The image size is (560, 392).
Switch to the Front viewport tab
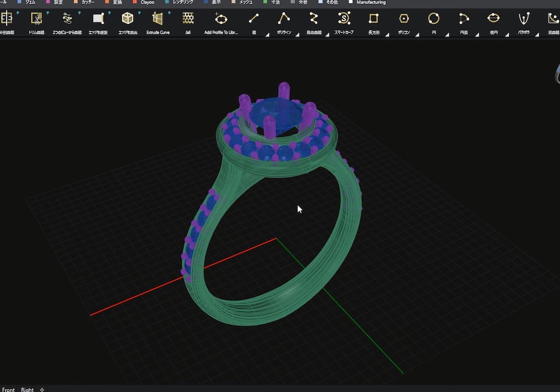8,389
